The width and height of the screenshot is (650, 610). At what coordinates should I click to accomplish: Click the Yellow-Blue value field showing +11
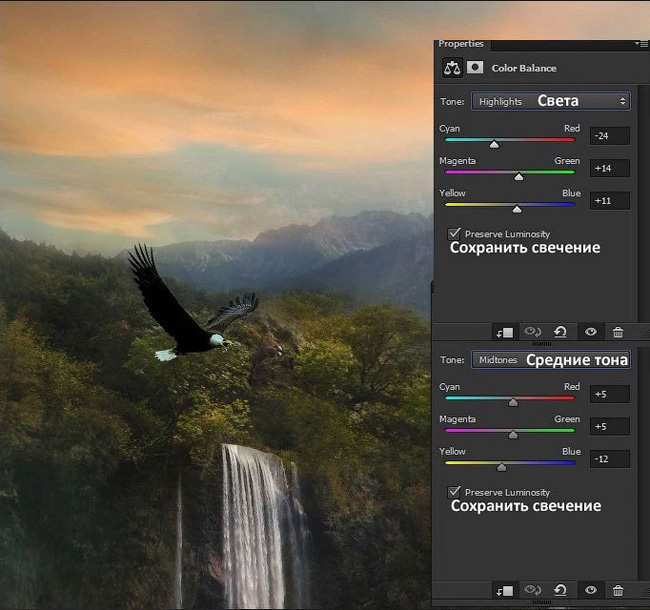610,201
